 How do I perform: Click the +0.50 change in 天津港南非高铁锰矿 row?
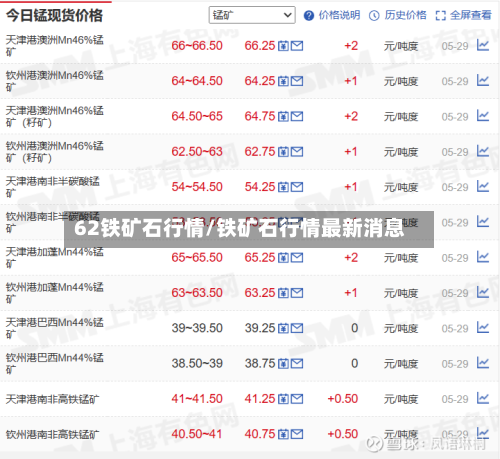point(343,399)
